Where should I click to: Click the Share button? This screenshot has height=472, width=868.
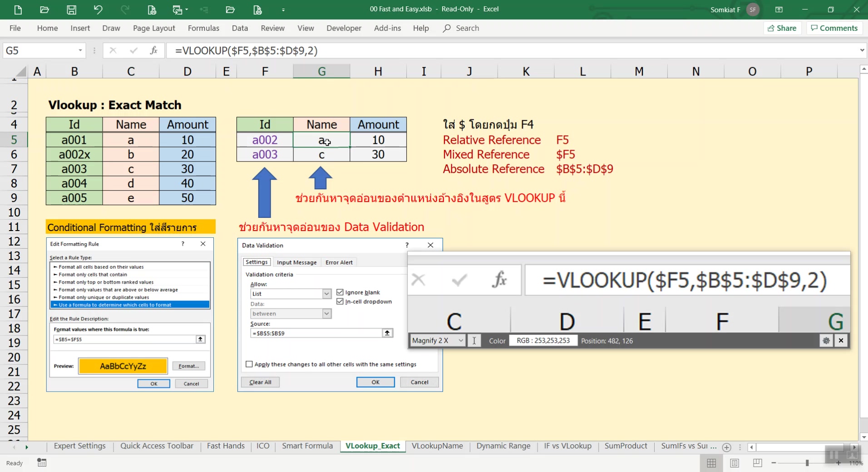coord(782,28)
